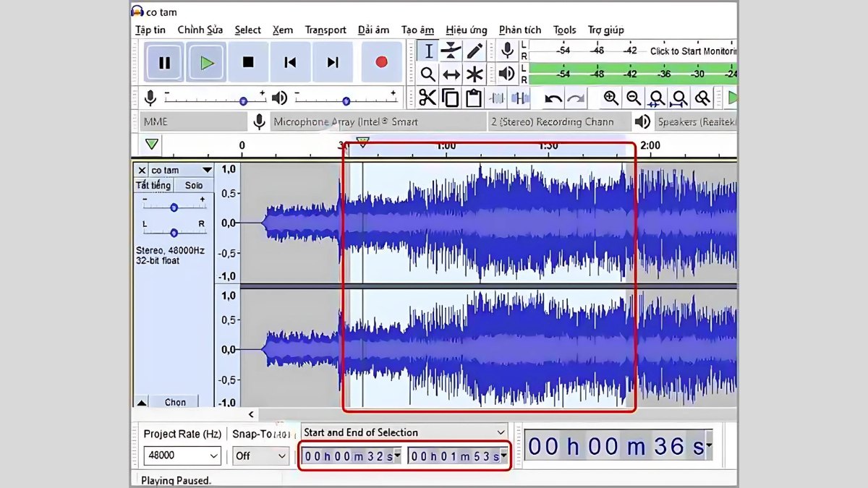Adjust the recording volume slider
Screen dimensions: 868x488
[x=243, y=101]
